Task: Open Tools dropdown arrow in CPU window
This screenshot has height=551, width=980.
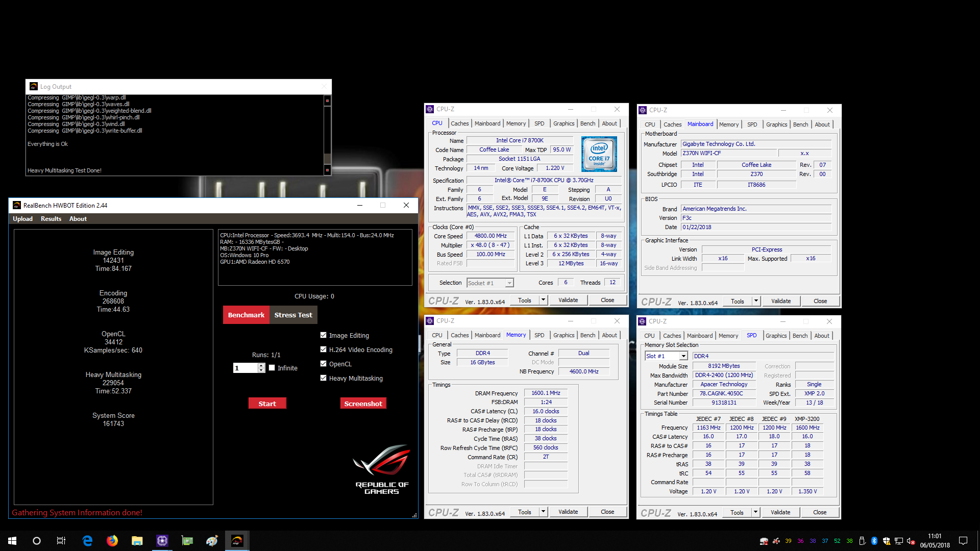Action: [x=543, y=300]
